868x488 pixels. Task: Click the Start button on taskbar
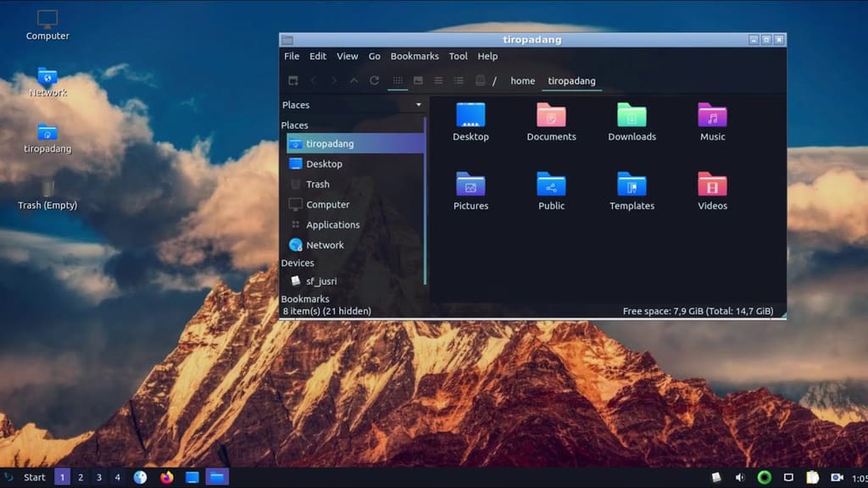click(34, 478)
